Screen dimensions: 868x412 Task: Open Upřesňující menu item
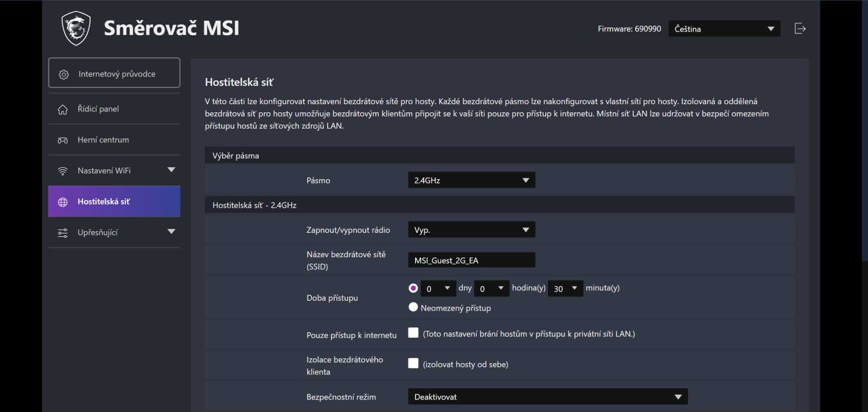point(114,232)
